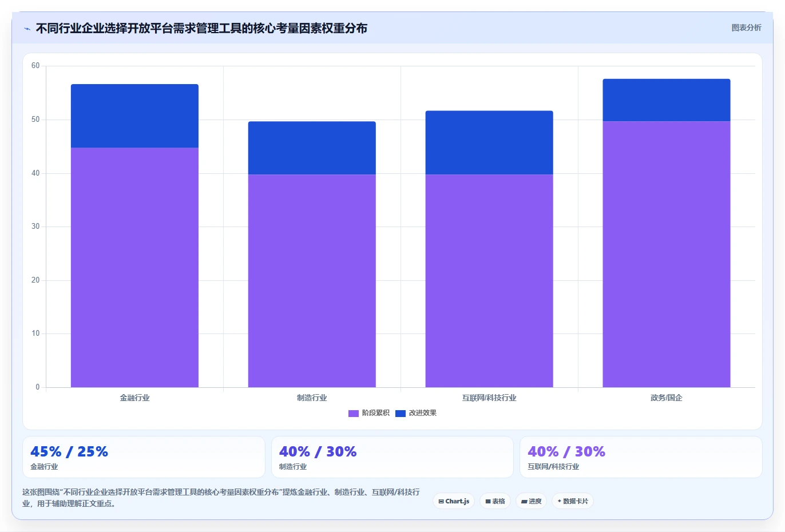This screenshot has height=532, width=785.
Task: Click the blue chart icon beside the title
Action: click(x=27, y=29)
